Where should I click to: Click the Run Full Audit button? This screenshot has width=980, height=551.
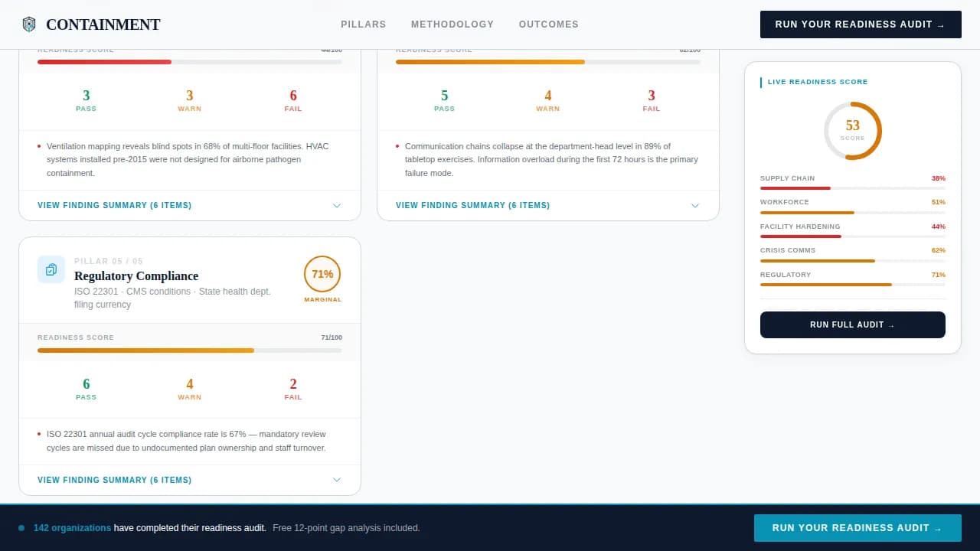coord(852,324)
